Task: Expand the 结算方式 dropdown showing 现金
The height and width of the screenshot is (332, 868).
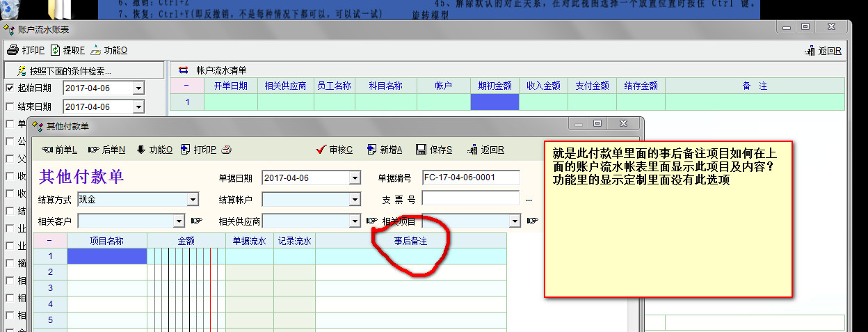Action: point(193,200)
